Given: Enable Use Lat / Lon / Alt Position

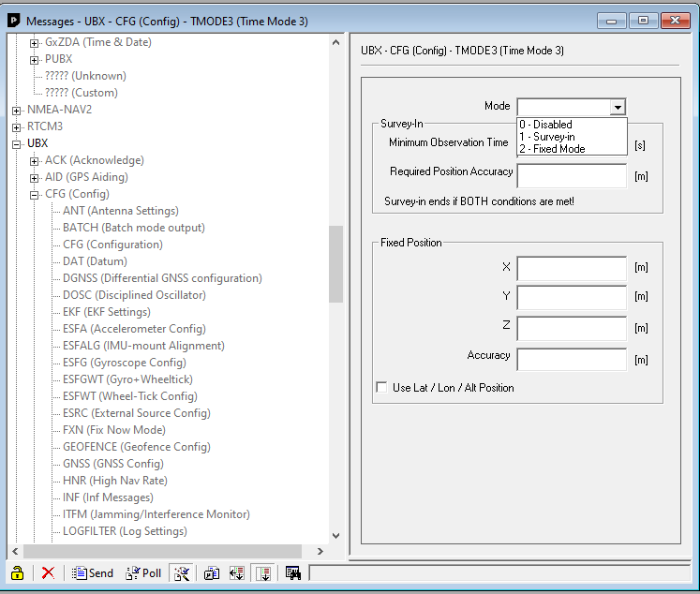Looking at the screenshot, I should [x=381, y=387].
